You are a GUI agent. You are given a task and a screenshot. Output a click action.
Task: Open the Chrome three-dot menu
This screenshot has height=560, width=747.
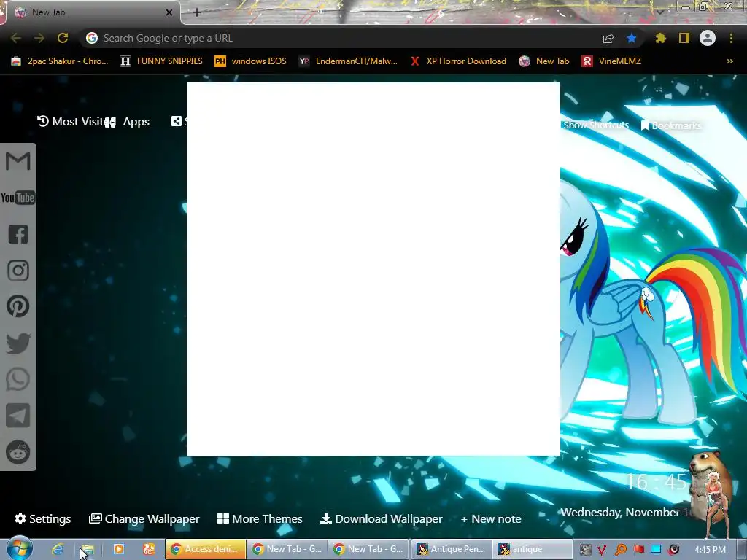[x=731, y=38]
